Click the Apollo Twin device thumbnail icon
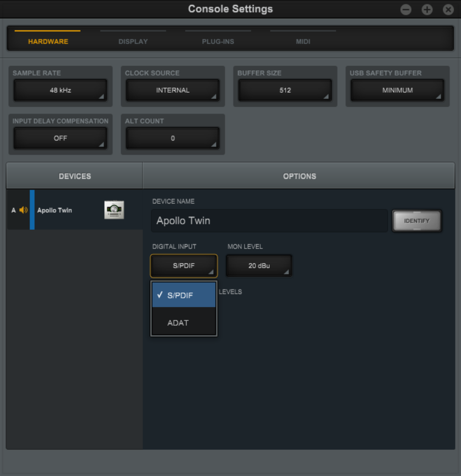 click(114, 210)
